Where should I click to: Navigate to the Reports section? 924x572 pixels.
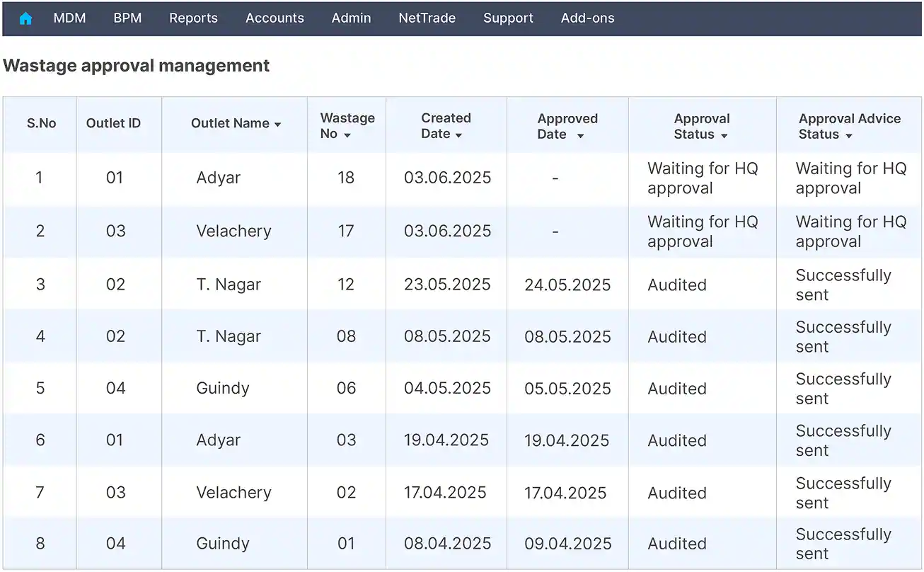[x=193, y=18]
